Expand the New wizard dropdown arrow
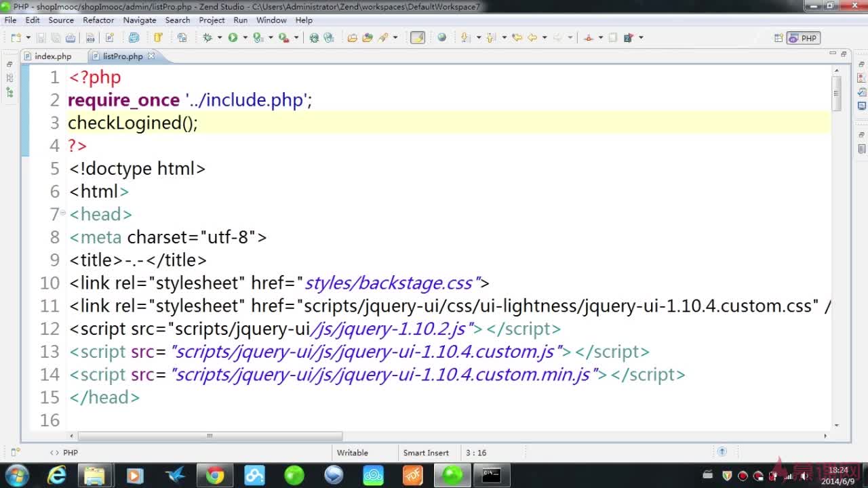The image size is (868, 488). point(28,38)
